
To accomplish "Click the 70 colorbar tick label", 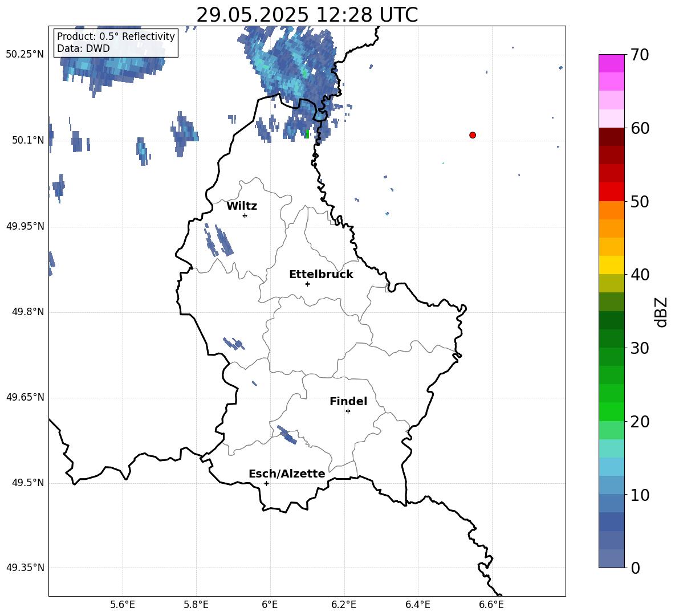I will (x=640, y=55).
